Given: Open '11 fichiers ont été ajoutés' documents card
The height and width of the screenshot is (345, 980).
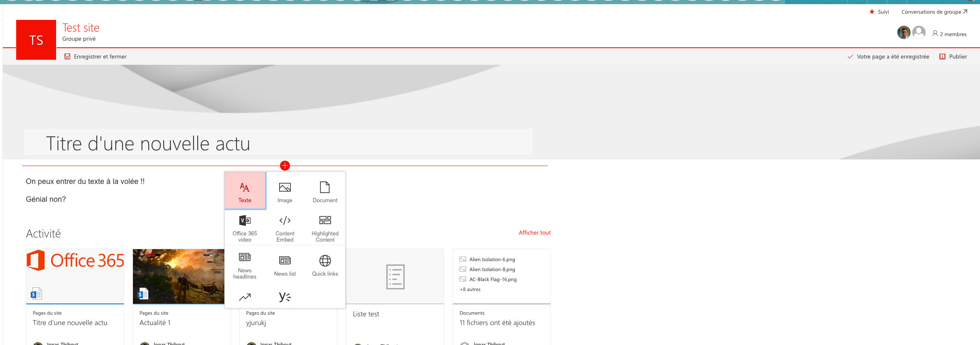Looking at the screenshot, I should coord(497,323).
